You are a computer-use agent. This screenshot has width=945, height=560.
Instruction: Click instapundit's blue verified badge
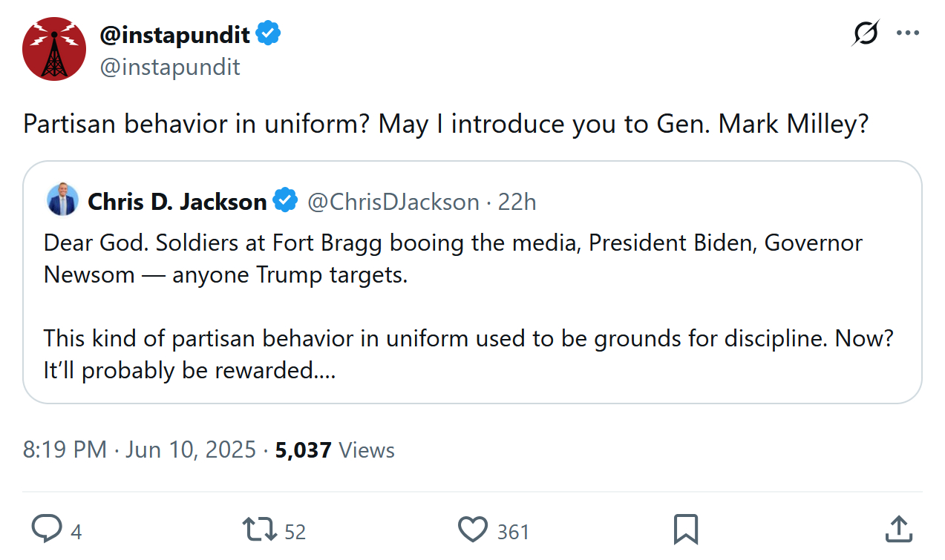tap(268, 34)
